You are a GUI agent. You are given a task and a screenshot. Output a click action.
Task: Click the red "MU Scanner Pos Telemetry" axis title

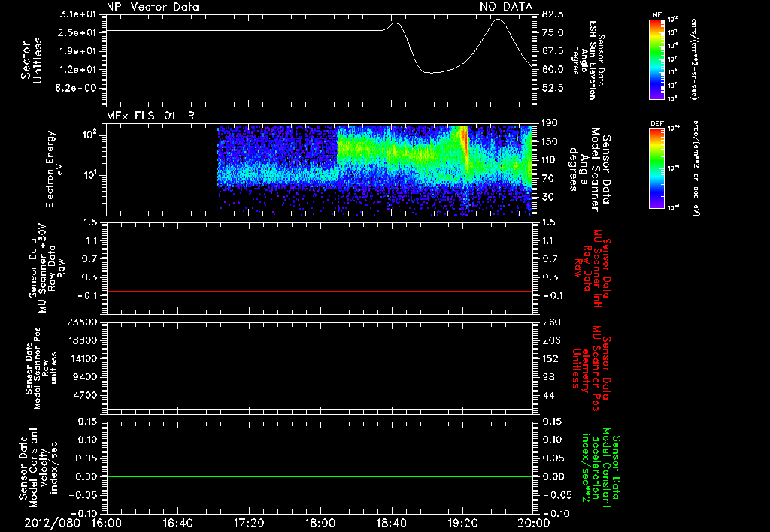click(590, 368)
